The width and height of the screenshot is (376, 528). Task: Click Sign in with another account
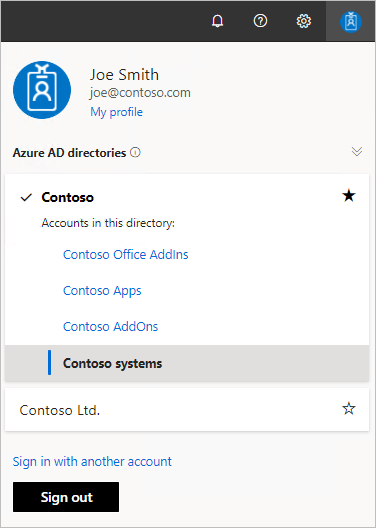[92, 461]
